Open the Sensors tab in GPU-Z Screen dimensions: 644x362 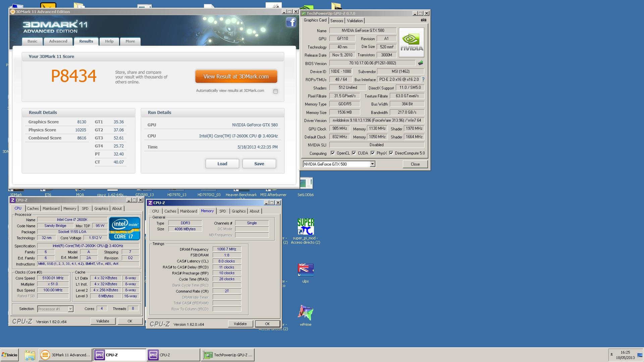tap(337, 21)
